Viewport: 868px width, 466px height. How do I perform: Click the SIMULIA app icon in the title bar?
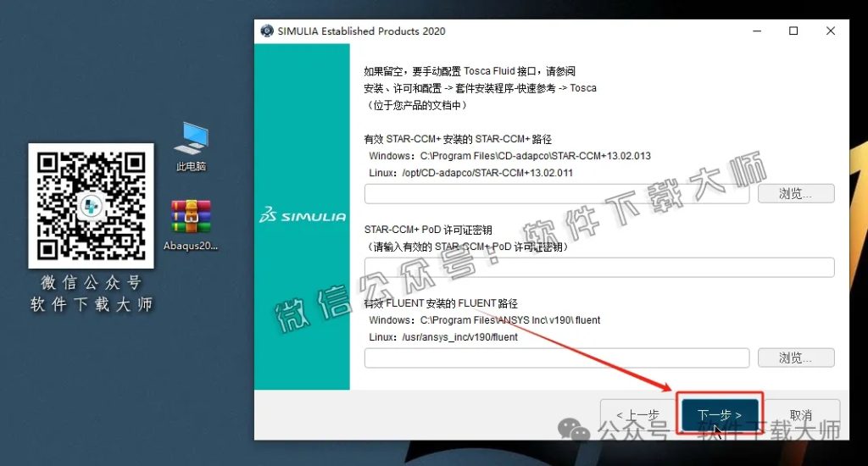tap(267, 31)
